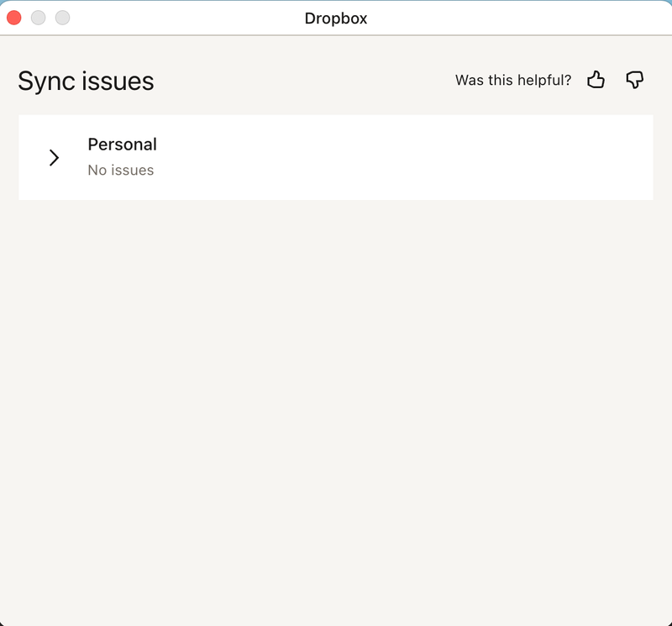Click the "Was this helpful?" text
Image resolution: width=672 pixels, height=626 pixels.
512,80
